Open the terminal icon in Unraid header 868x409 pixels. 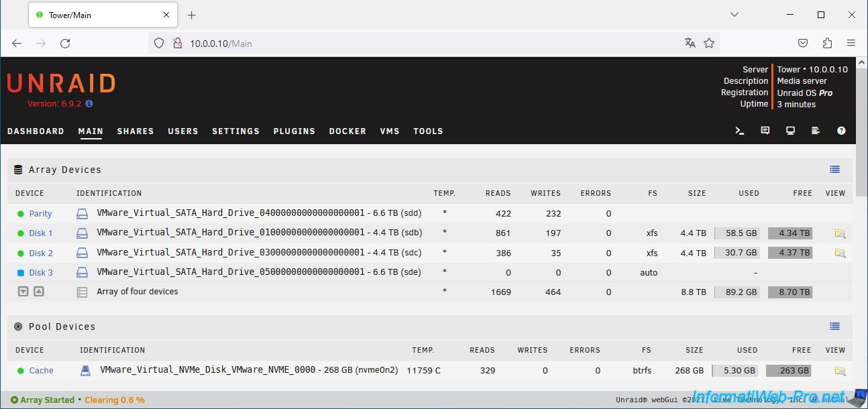point(740,131)
